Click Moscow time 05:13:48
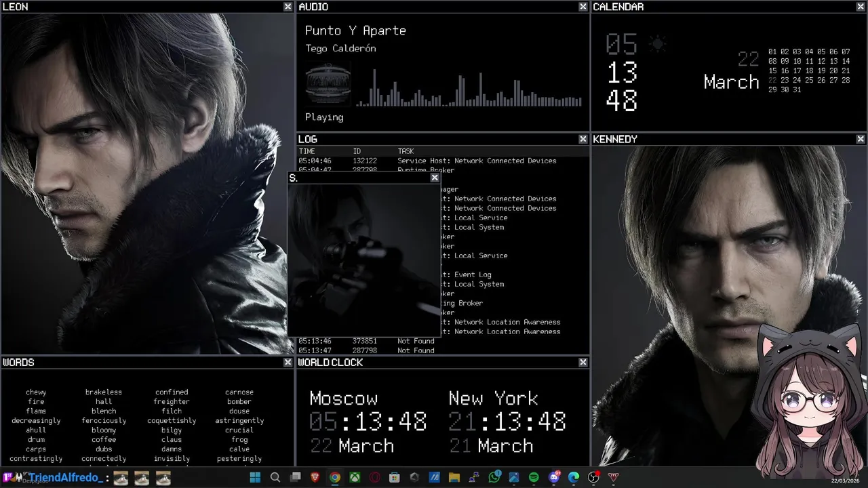Viewport: 868px width, 488px height. click(x=368, y=422)
